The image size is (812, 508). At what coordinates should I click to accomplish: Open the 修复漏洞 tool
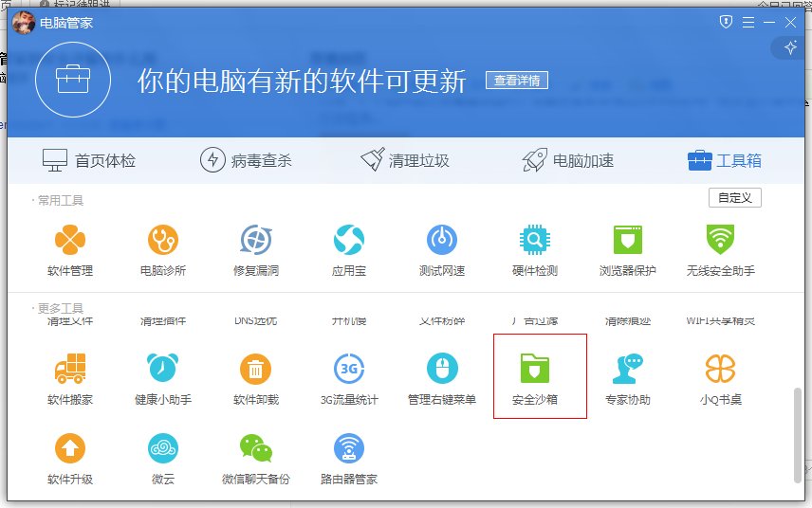pos(256,250)
